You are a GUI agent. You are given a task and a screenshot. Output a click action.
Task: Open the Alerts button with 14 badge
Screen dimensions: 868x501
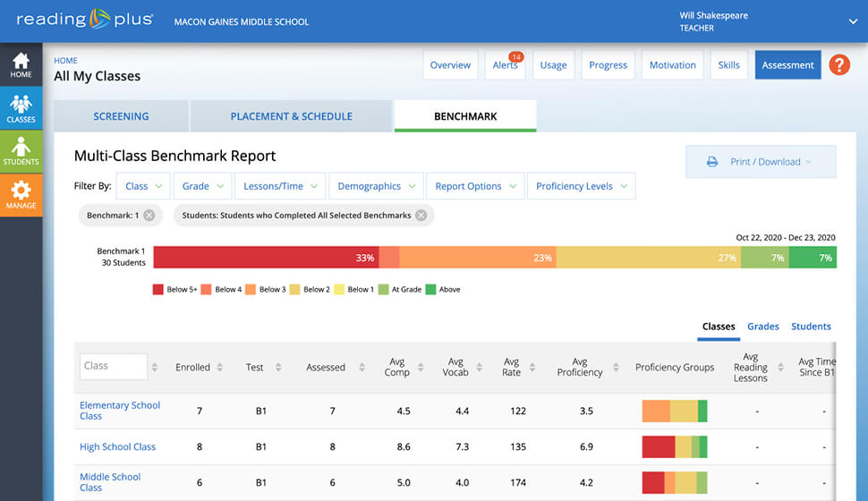click(505, 65)
